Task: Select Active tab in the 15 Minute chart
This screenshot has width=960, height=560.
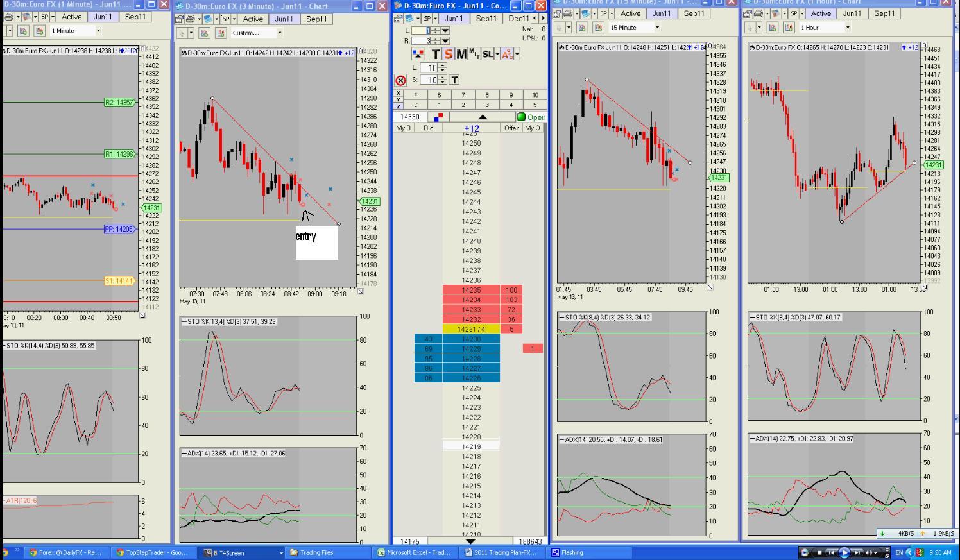Action: click(x=630, y=13)
